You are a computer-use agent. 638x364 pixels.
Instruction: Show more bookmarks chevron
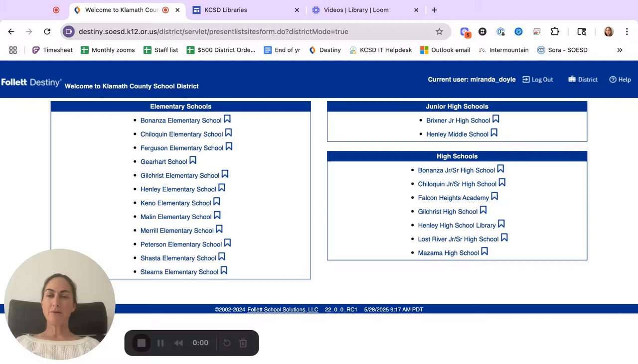tap(620, 50)
